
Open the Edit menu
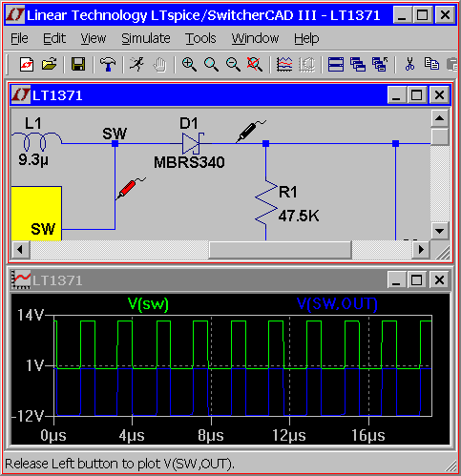[x=54, y=38]
